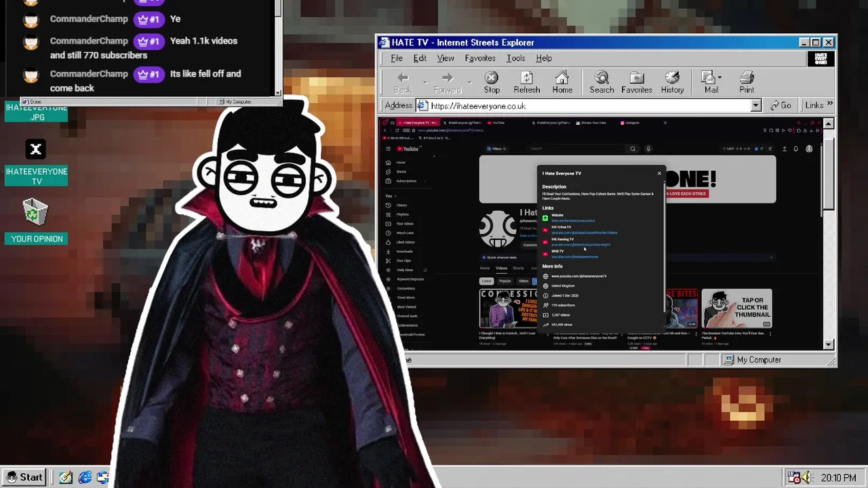Image resolution: width=868 pixels, height=488 pixels.
Task: Click the scroll down arrow in browser window
Action: [x=829, y=344]
